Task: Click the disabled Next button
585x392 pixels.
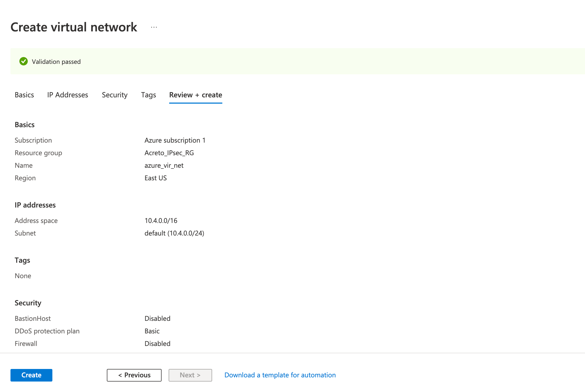Action: [190, 375]
